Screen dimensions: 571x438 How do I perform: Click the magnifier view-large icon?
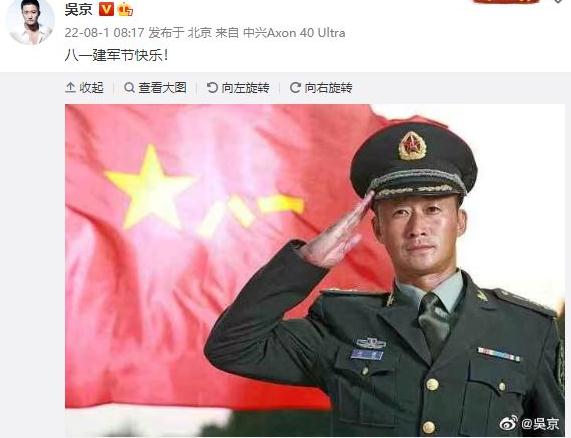(129, 88)
